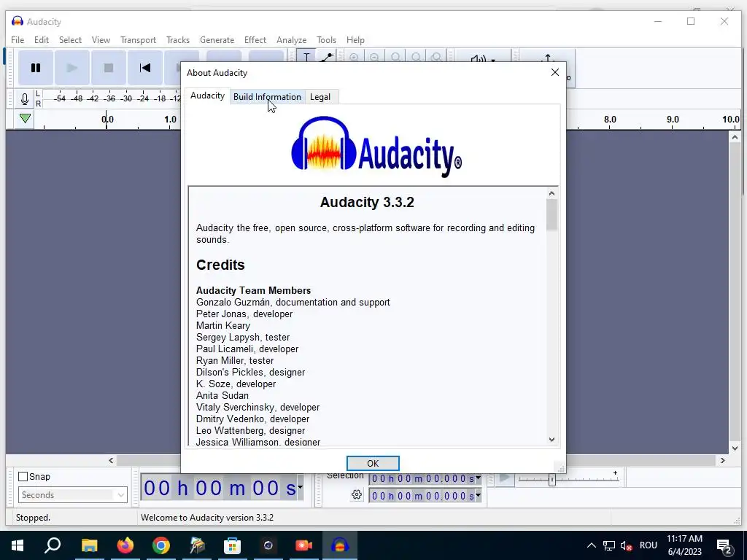
Task: Open selection start time format dropdown
Action: (478, 478)
